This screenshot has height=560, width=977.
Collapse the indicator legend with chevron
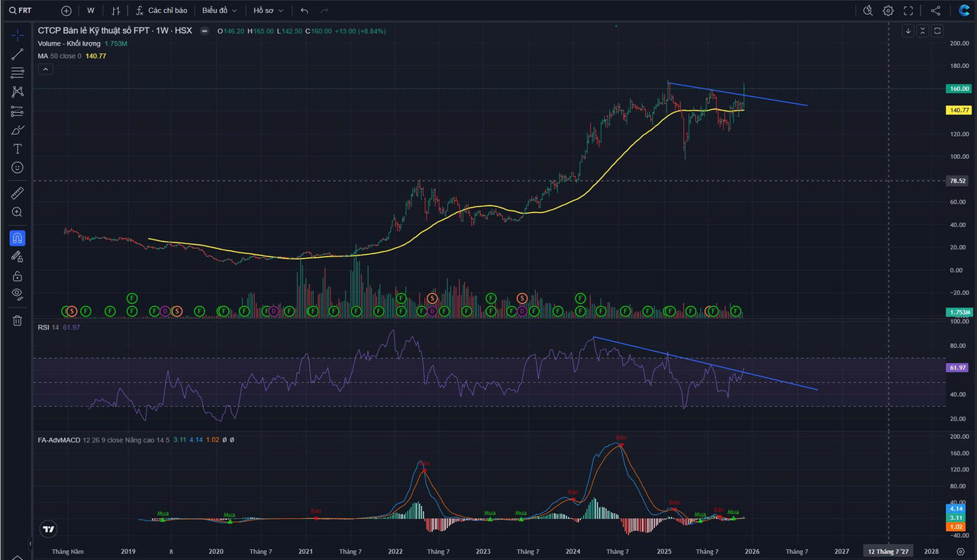[x=44, y=69]
